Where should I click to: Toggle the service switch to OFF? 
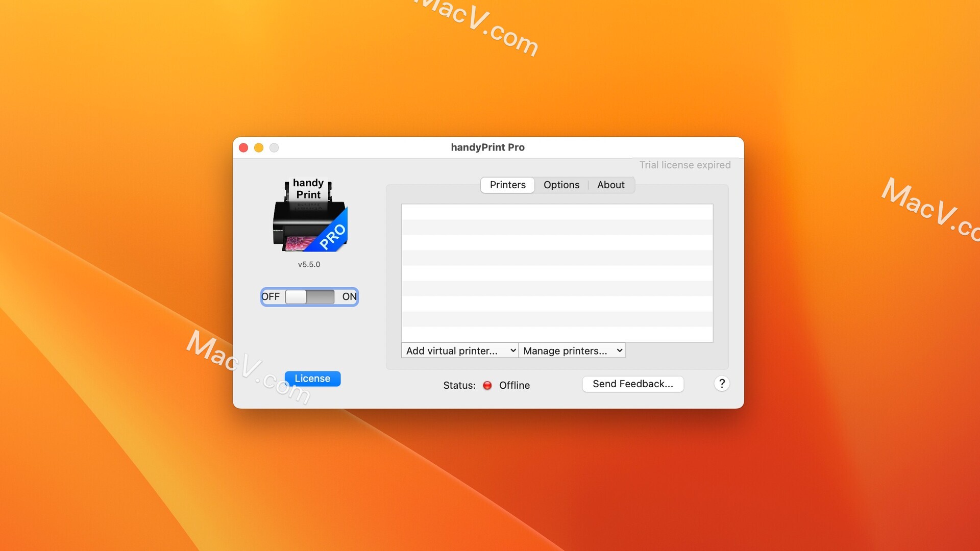tap(271, 296)
